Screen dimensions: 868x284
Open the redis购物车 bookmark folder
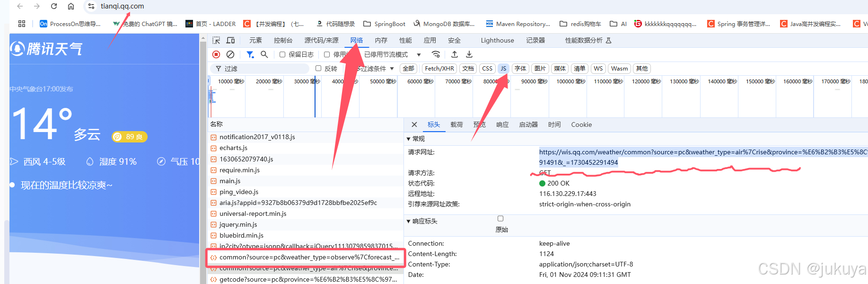pos(580,24)
